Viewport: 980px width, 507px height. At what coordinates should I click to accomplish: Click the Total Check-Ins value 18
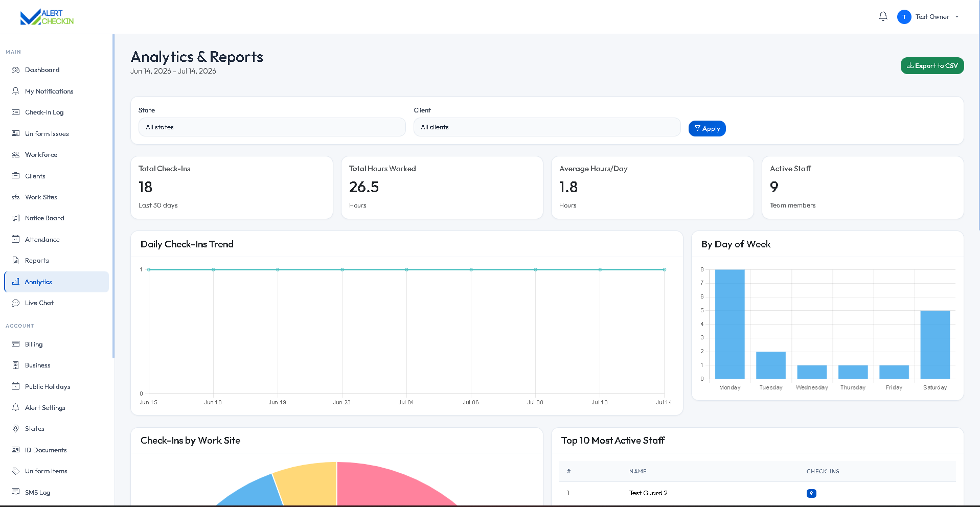pyautogui.click(x=146, y=187)
